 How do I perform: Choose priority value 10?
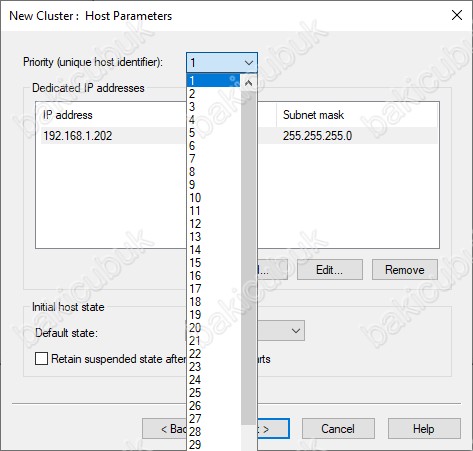tap(214, 198)
